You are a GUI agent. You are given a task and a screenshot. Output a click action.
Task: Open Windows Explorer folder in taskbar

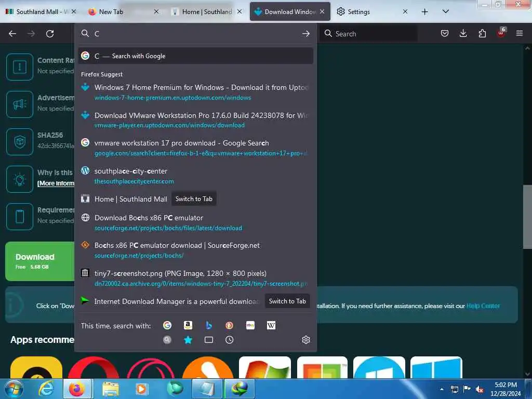point(111,389)
